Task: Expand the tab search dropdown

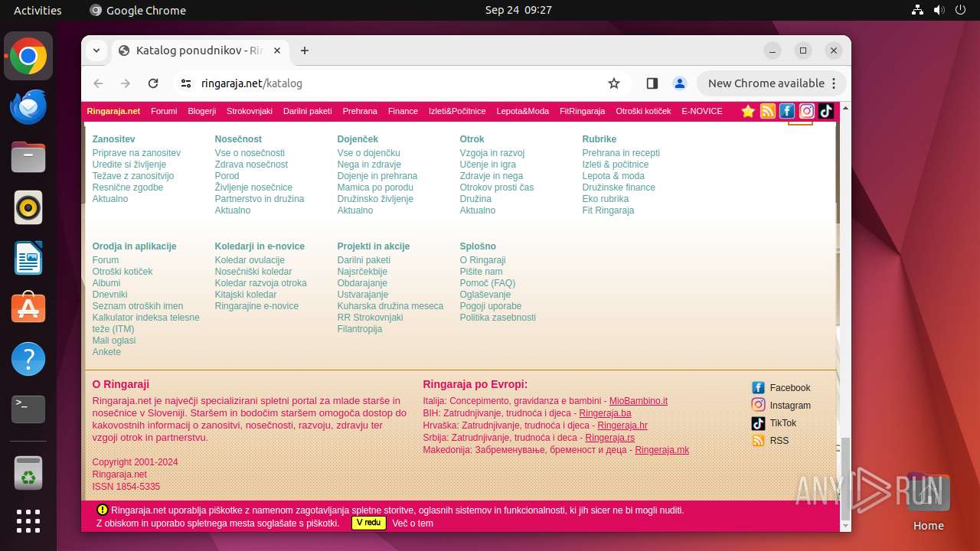Action: [96, 51]
